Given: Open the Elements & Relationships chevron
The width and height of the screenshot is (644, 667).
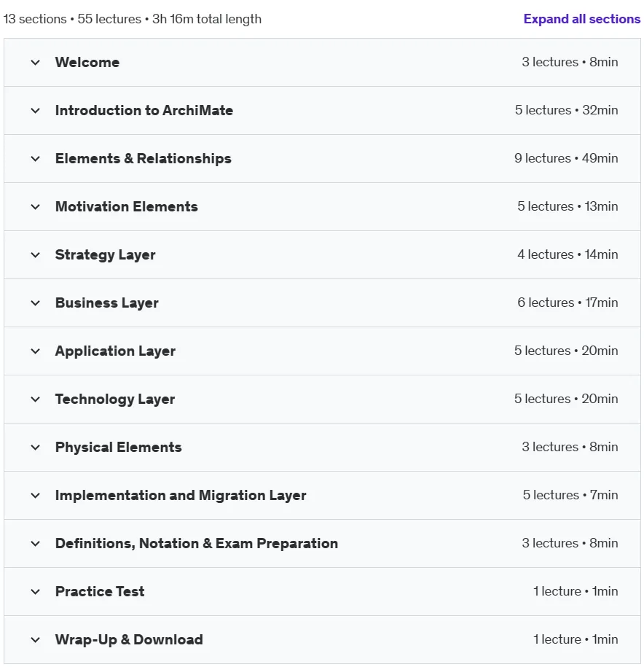Looking at the screenshot, I should click(x=36, y=159).
